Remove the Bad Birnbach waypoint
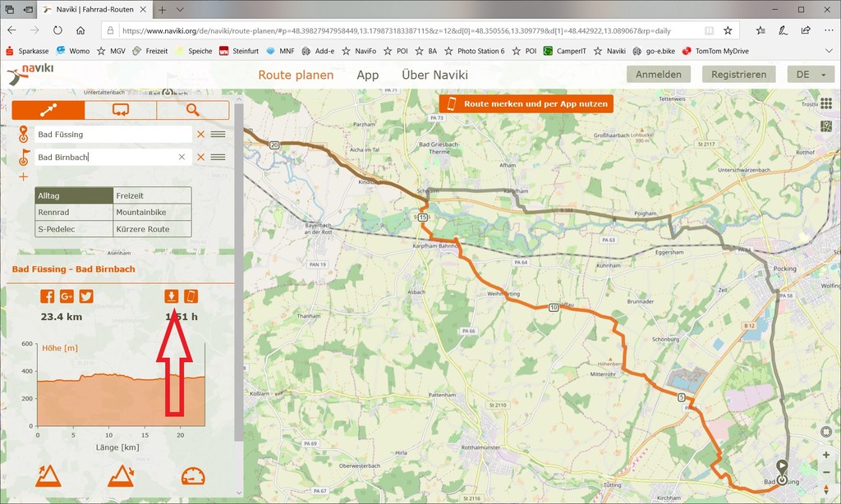This screenshot has height=504, width=841. point(200,157)
